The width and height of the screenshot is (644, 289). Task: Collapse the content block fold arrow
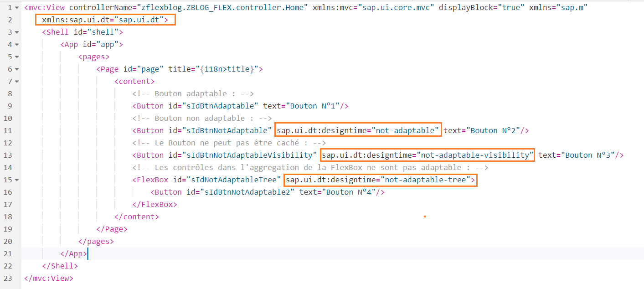point(17,82)
